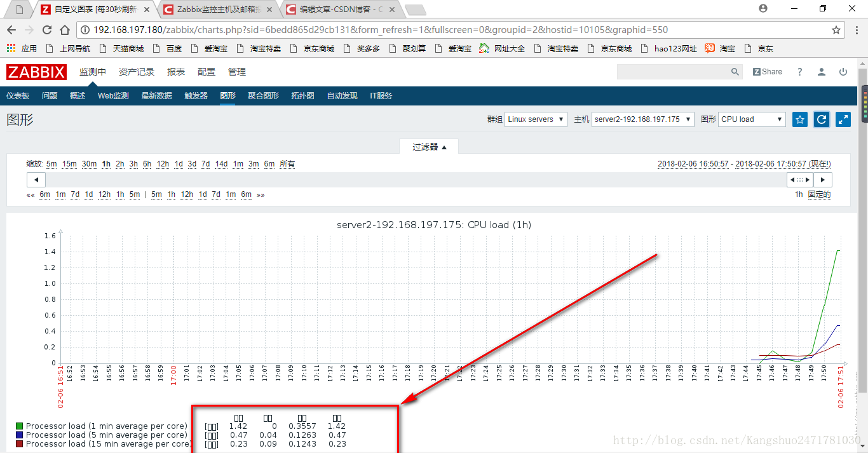Open the 资产记录 main menu

[137, 72]
